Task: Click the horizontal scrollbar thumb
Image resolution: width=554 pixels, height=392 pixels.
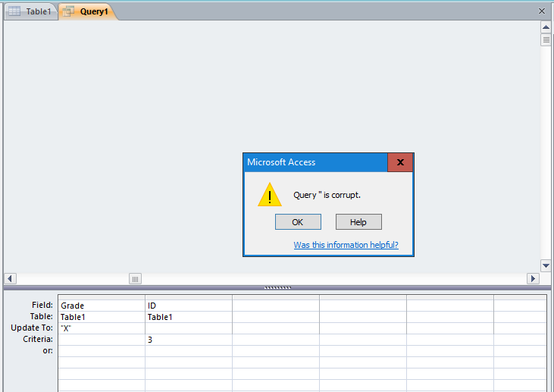Action: [x=135, y=278]
